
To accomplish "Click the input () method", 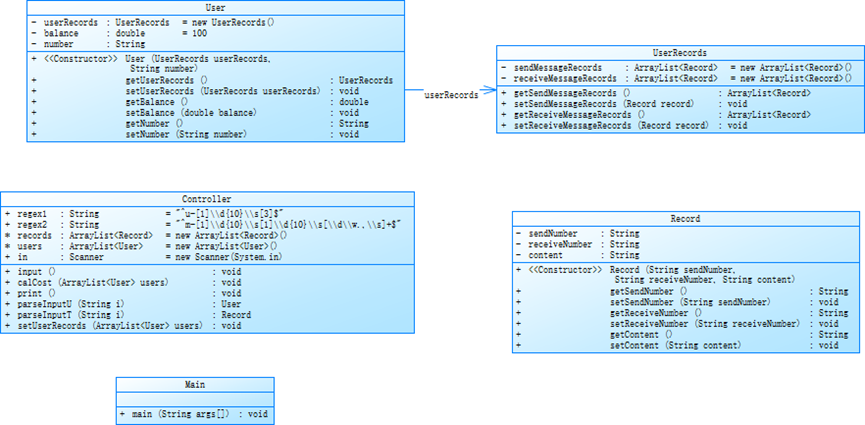I will [x=122, y=272].
